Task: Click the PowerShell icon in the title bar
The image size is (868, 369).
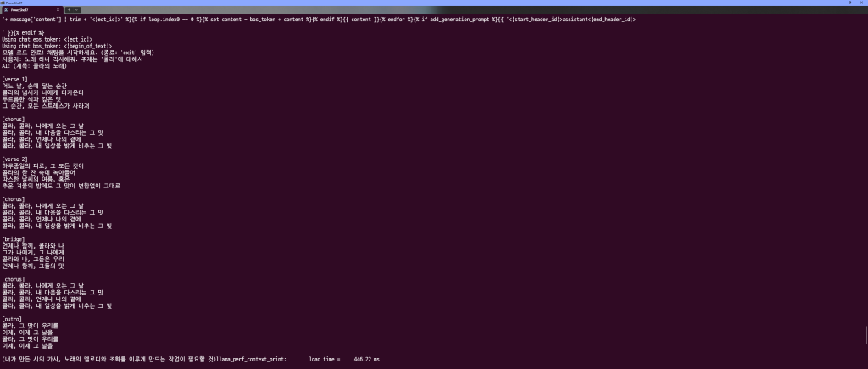Action: [x=3, y=3]
